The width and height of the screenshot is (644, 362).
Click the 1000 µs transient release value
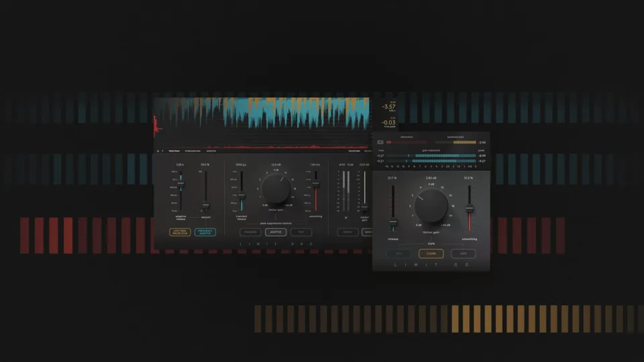click(241, 165)
